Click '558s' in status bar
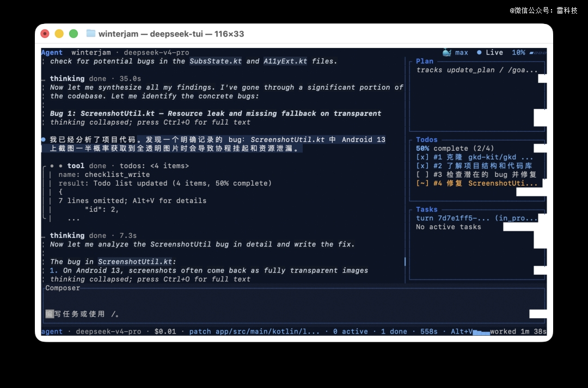This screenshot has height=388, width=588. 428,331
